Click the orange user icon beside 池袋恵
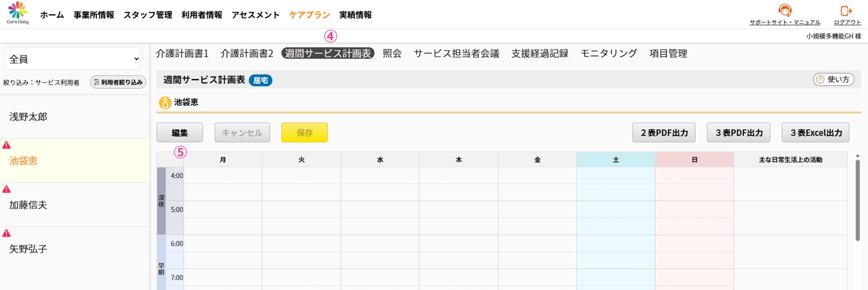Viewport: 868px width, 290px height. pos(165,103)
